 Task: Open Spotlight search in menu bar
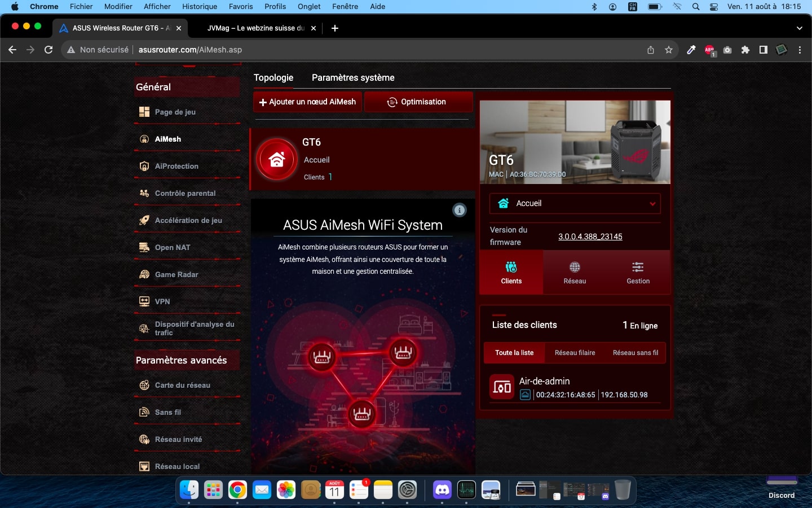[696, 6]
